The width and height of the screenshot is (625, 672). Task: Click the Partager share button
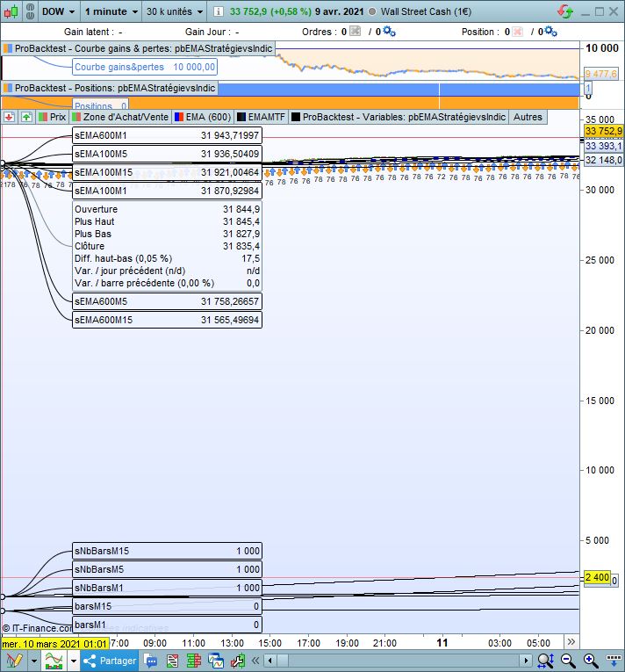coord(110,661)
